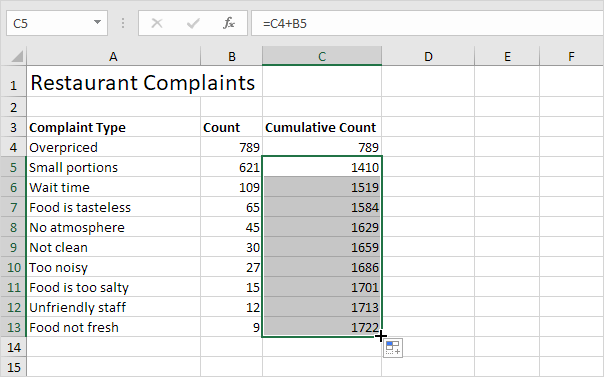This screenshot has width=604, height=377.
Task: Click the count cell showing 30
Action: point(232,247)
